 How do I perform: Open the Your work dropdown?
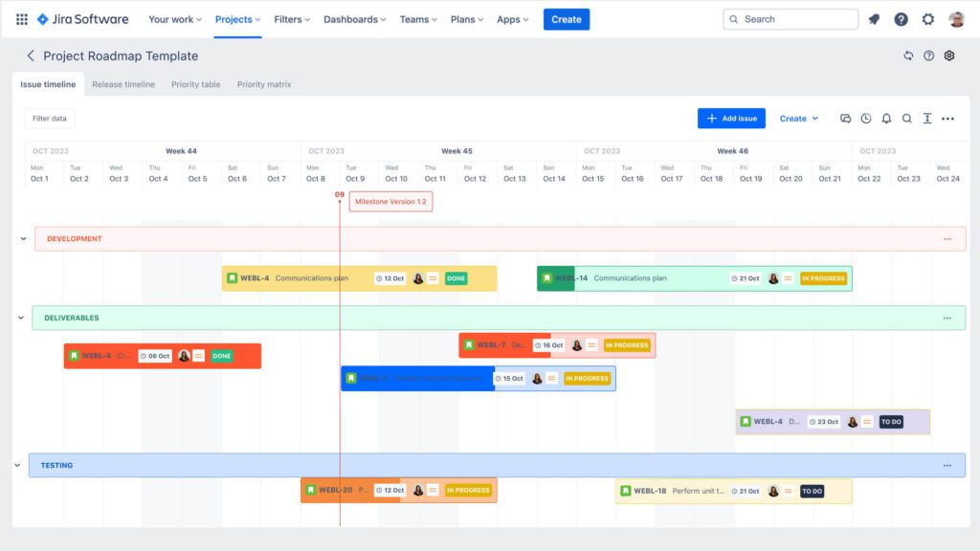point(175,19)
